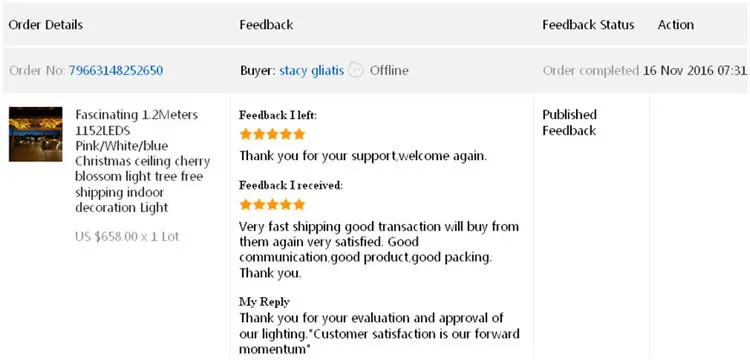Click the buyer chat status face icon

pos(355,70)
